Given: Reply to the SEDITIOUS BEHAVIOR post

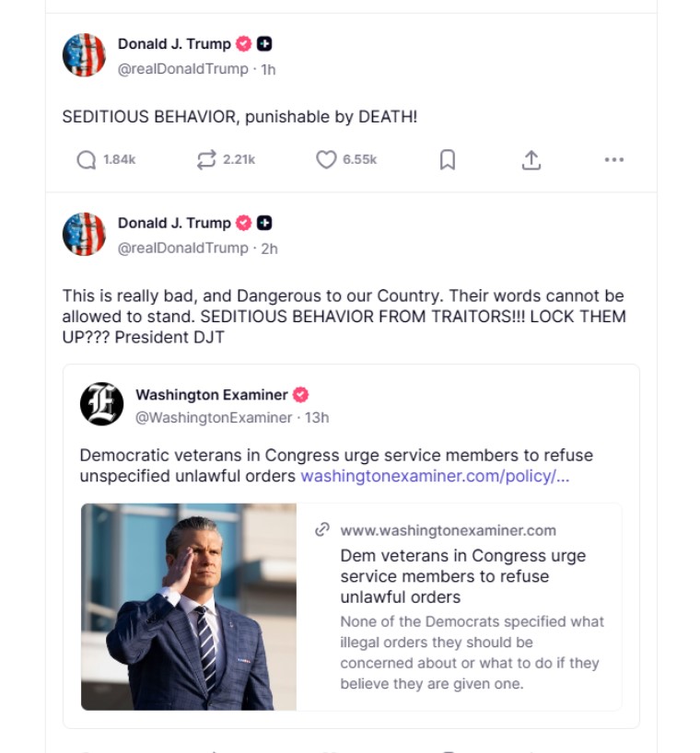Looking at the screenshot, I should click(87, 160).
